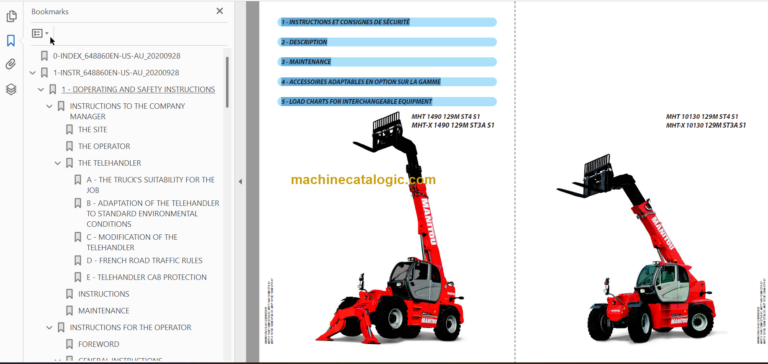Click the MHT 10130 telehandler image
This screenshot has width=768, height=364.
(x=637, y=247)
